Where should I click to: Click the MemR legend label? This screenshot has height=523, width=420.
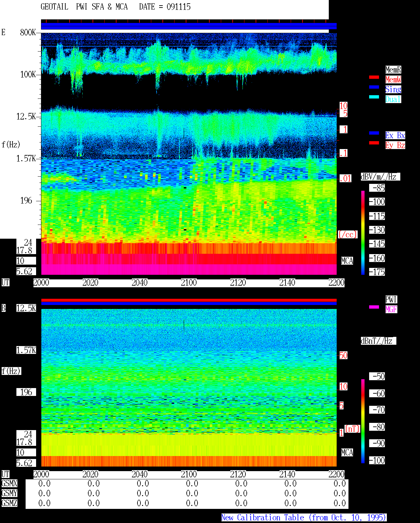point(393,70)
